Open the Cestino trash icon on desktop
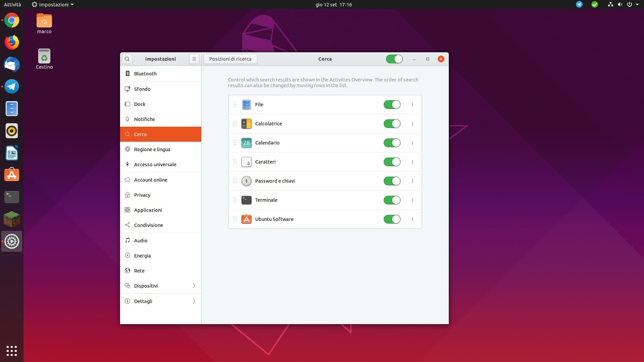 pyautogui.click(x=44, y=59)
